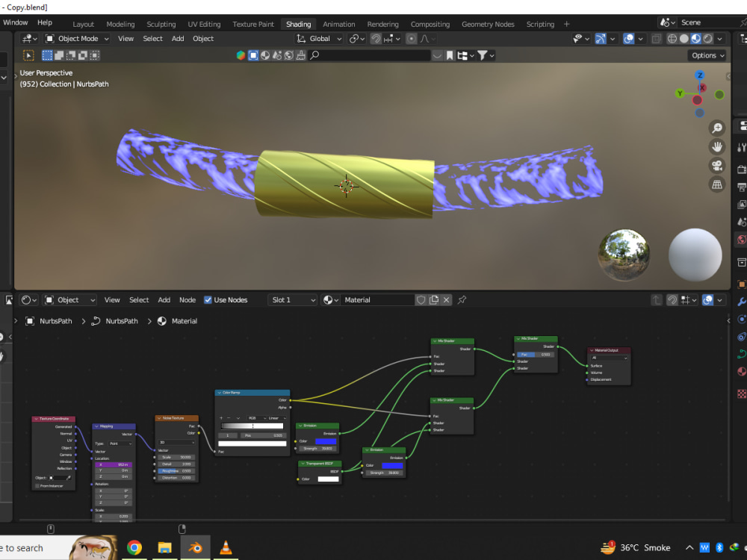Image resolution: width=747 pixels, height=560 pixels.
Task: Click the fake user shield icon
Action: 421,300
